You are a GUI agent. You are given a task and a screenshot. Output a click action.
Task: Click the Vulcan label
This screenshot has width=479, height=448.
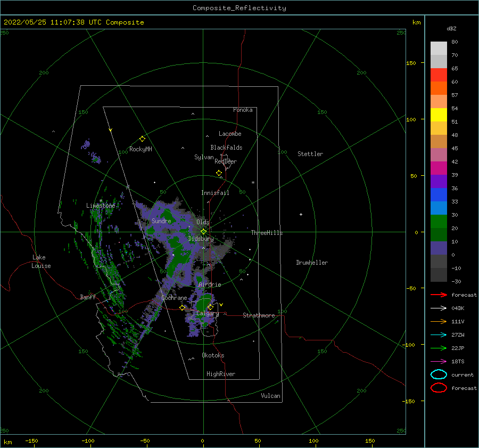271,396
